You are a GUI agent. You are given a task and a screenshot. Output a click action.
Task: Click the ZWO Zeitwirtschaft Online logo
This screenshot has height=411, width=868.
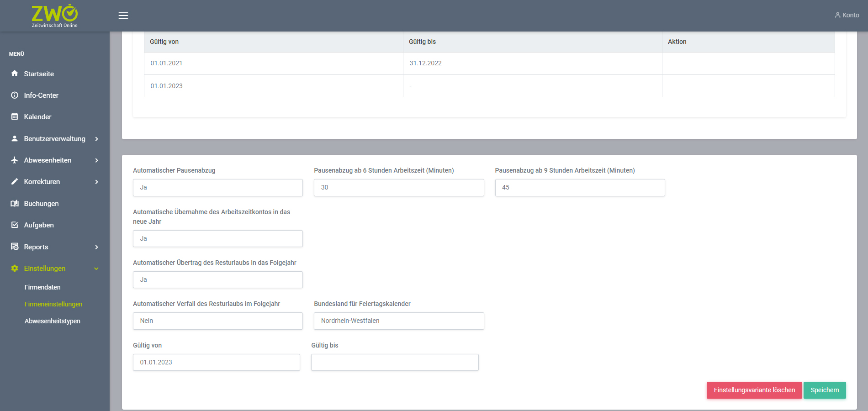click(x=55, y=16)
